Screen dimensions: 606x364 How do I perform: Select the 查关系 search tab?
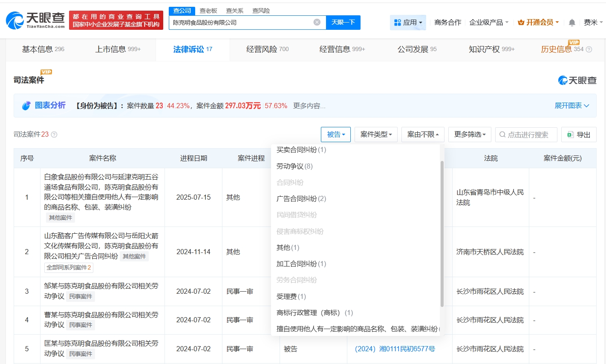pos(235,11)
